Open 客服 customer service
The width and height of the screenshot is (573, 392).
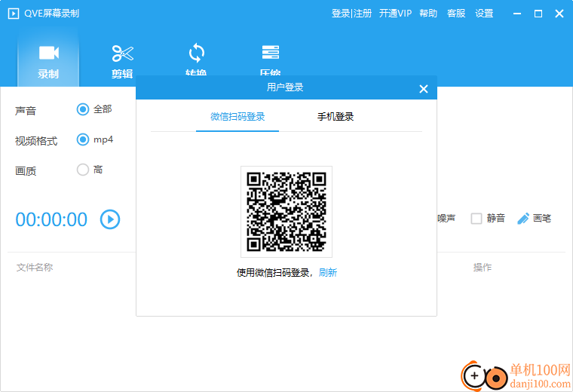click(x=456, y=14)
